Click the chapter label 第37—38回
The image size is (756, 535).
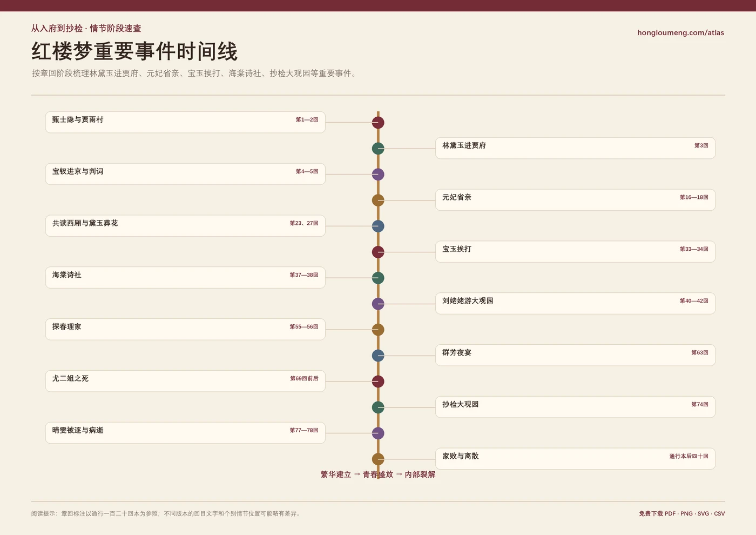(304, 275)
